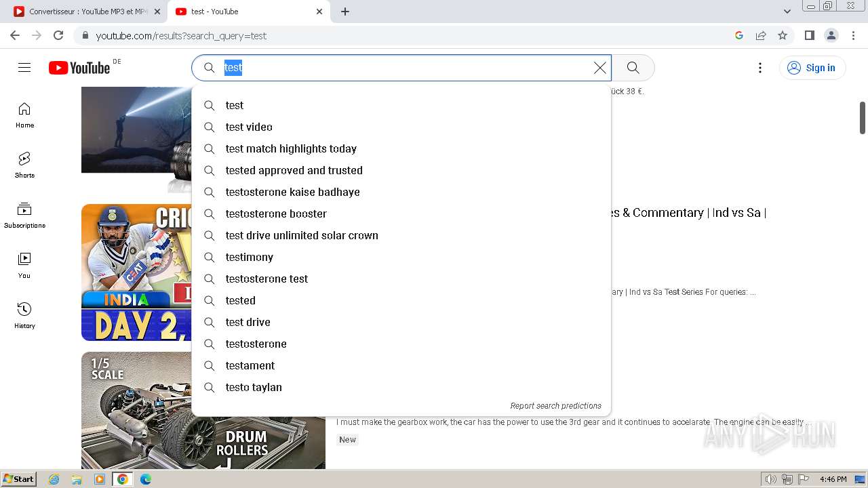The width and height of the screenshot is (868, 488).
Task: Share this page icon
Action: (761, 35)
